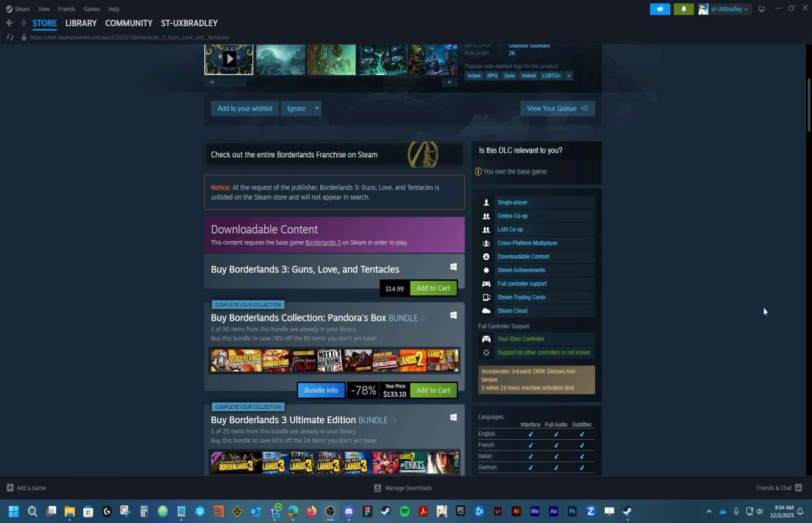Screen dimensions: 812x523
Task: Go back with the left arrow icon
Action: point(10,23)
